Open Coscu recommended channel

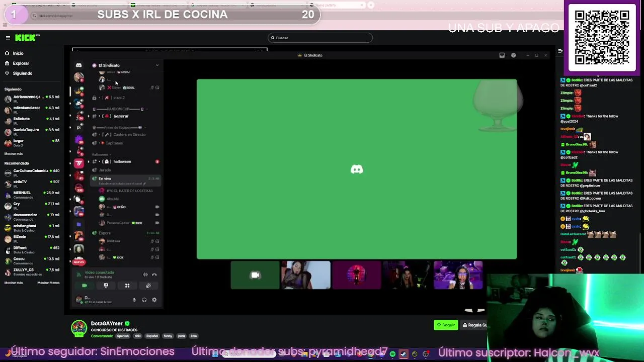click(32, 260)
